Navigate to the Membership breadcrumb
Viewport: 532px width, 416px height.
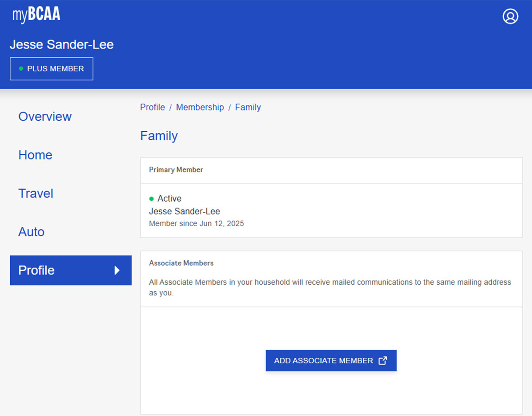click(200, 107)
